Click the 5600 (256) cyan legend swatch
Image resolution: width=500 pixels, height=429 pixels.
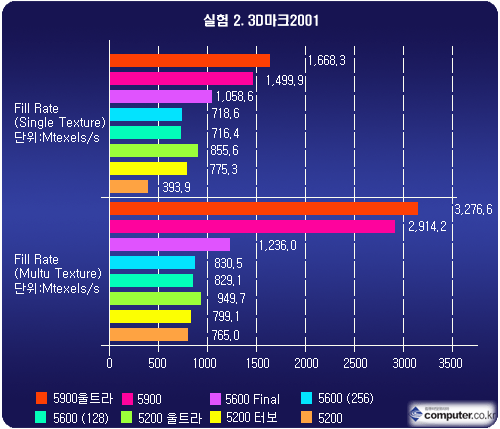(306, 398)
